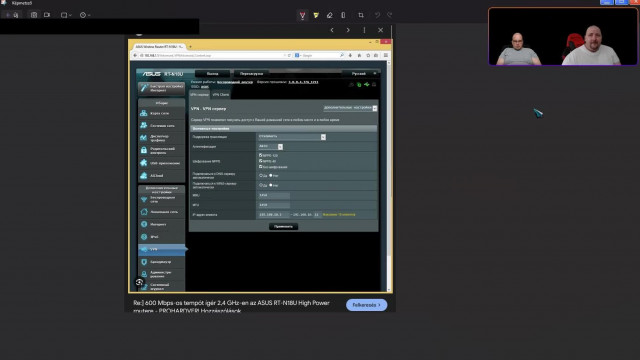Select Нет for automatic WINS server
The height and width of the screenshot is (360, 640).
point(271,185)
